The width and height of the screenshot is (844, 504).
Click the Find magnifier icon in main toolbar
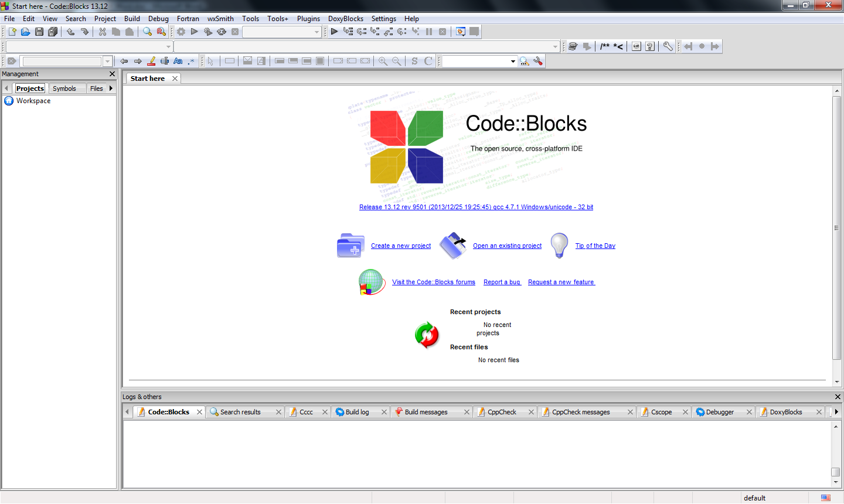147,32
